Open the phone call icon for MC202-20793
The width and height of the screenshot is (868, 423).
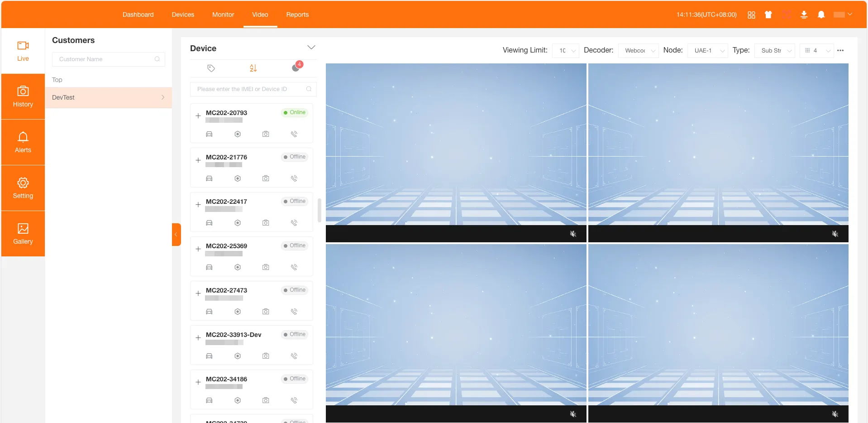click(294, 134)
